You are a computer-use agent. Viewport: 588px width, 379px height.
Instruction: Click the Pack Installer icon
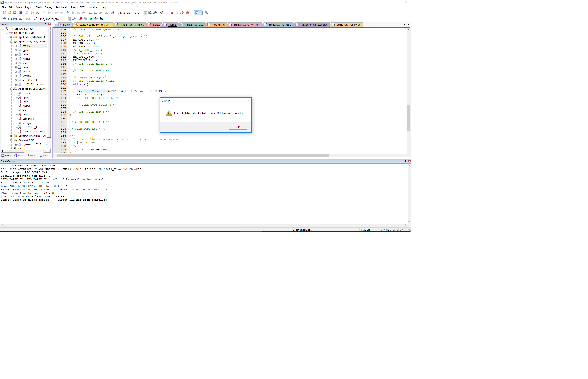[101, 19]
